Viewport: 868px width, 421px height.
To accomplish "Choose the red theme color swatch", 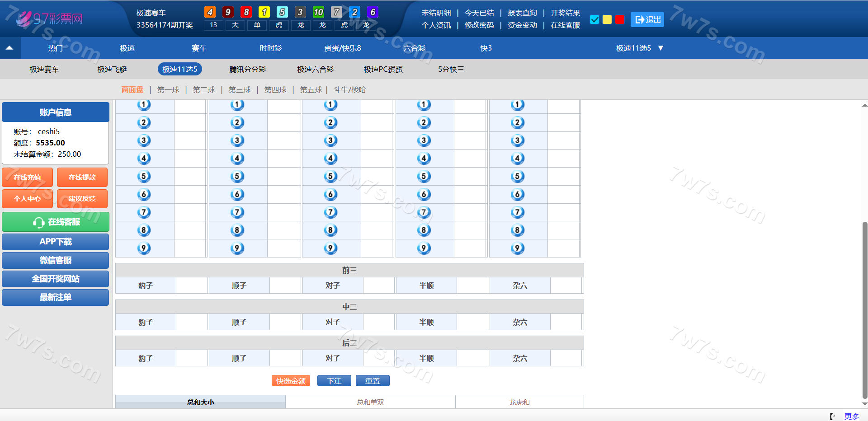I will tap(620, 19).
